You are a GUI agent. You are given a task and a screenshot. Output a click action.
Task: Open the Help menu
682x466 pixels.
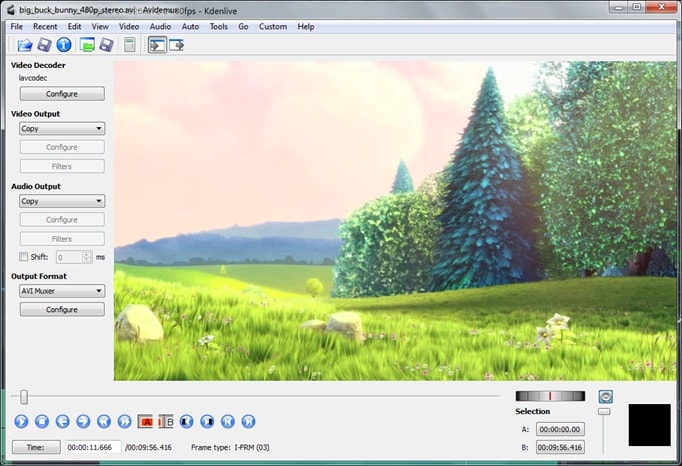[x=306, y=27]
